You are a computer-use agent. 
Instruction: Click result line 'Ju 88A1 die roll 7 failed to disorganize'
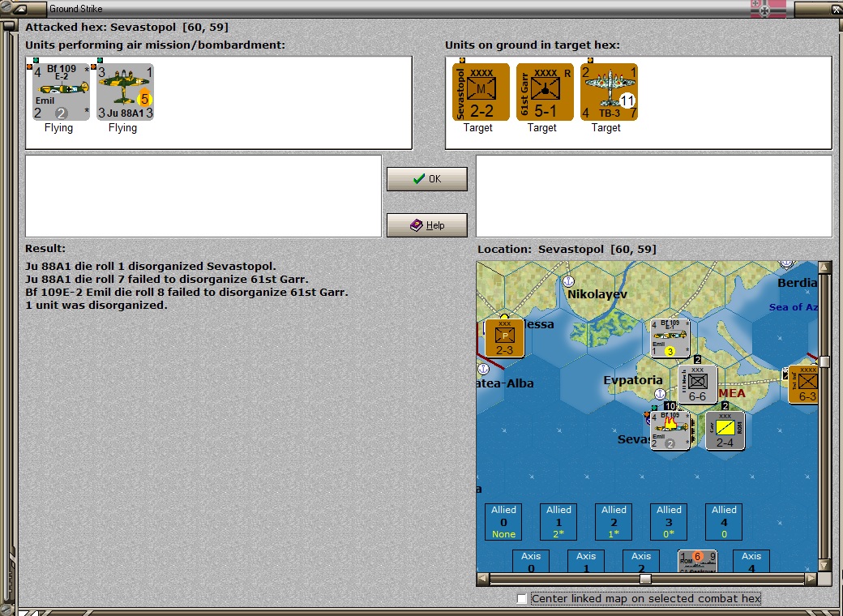pyautogui.click(x=167, y=279)
